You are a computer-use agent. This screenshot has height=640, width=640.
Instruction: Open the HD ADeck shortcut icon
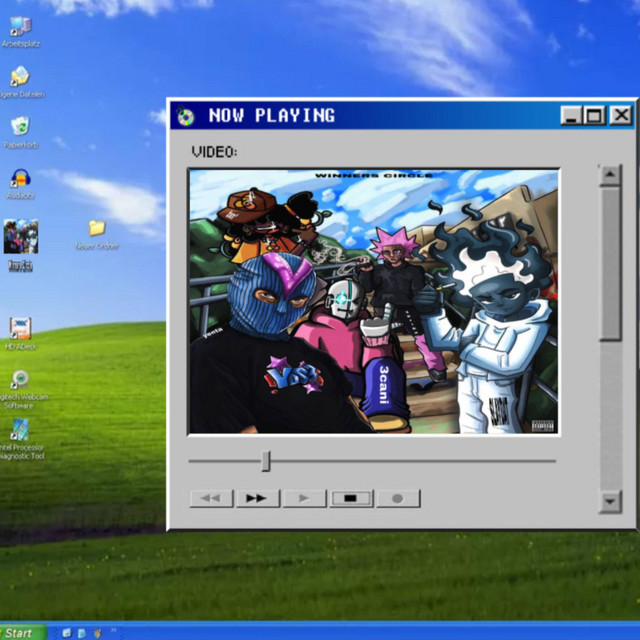click(20, 328)
